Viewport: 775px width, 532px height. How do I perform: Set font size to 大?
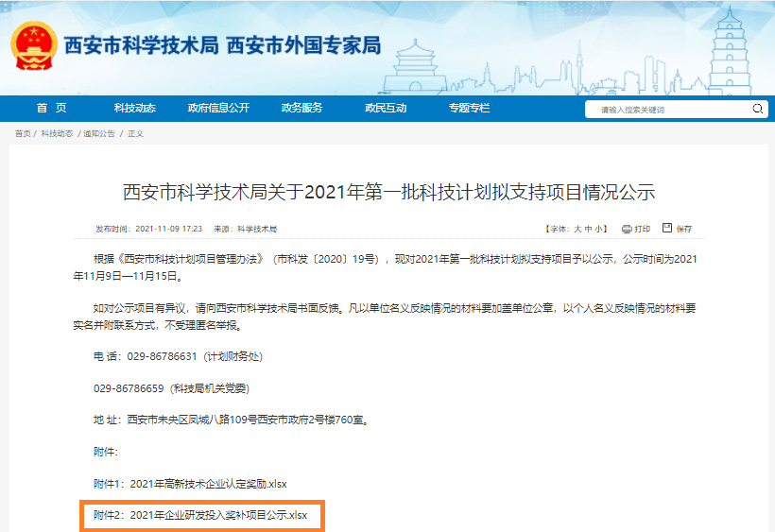pos(577,230)
